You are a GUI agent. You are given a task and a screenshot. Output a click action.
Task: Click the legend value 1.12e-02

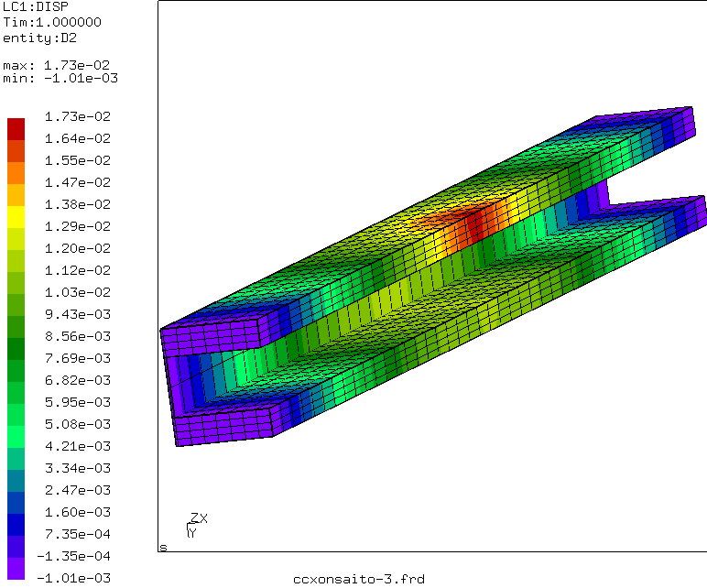(x=78, y=270)
